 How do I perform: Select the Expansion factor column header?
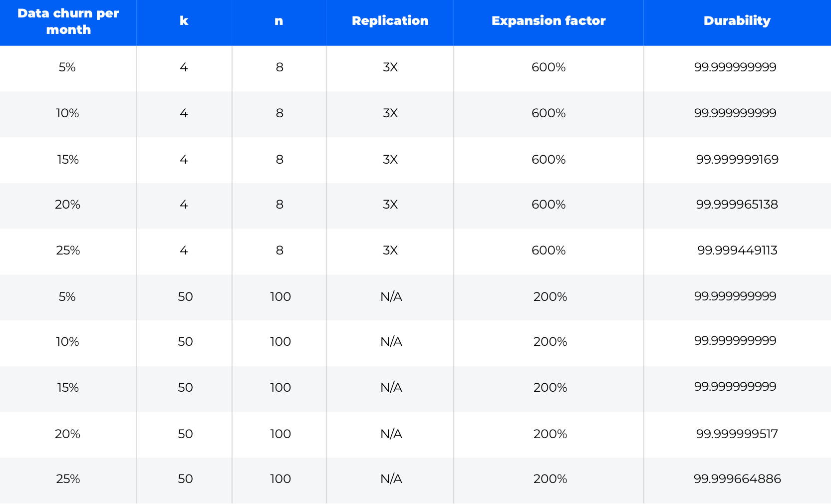pos(548,21)
